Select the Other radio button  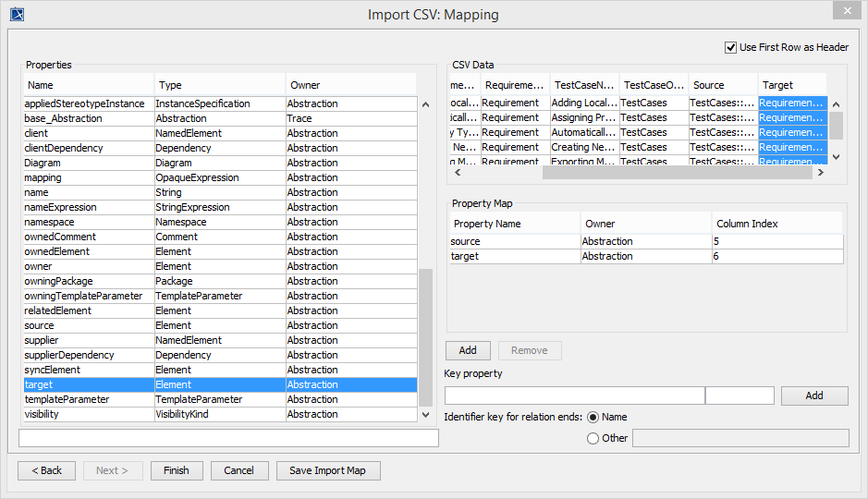(x=593, y=438)
